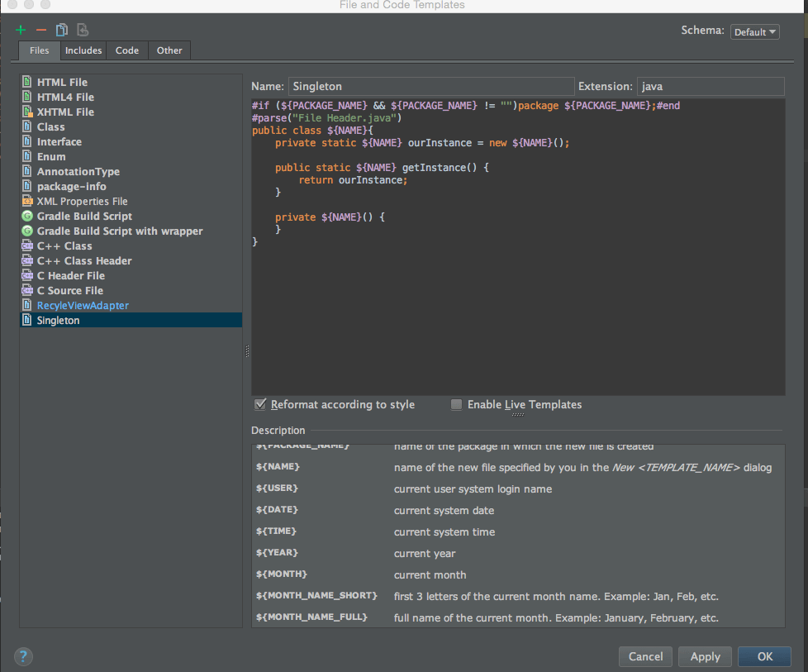Image resolution: width=808 pixels, height=672 pixels.
Task: Click the Gradle Build Script icon
Action: pyautogui.click(x=26, y=216)
